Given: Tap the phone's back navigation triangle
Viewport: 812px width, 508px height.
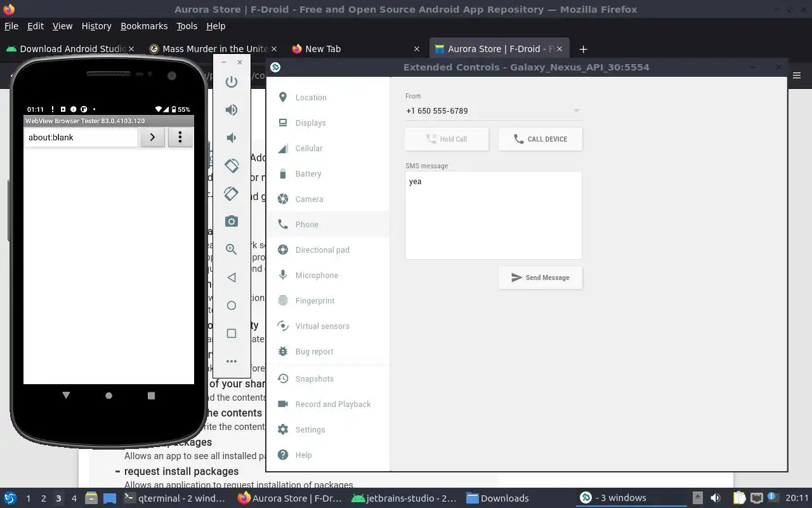Looking at the screenshot, I should [x=66, y=396].
